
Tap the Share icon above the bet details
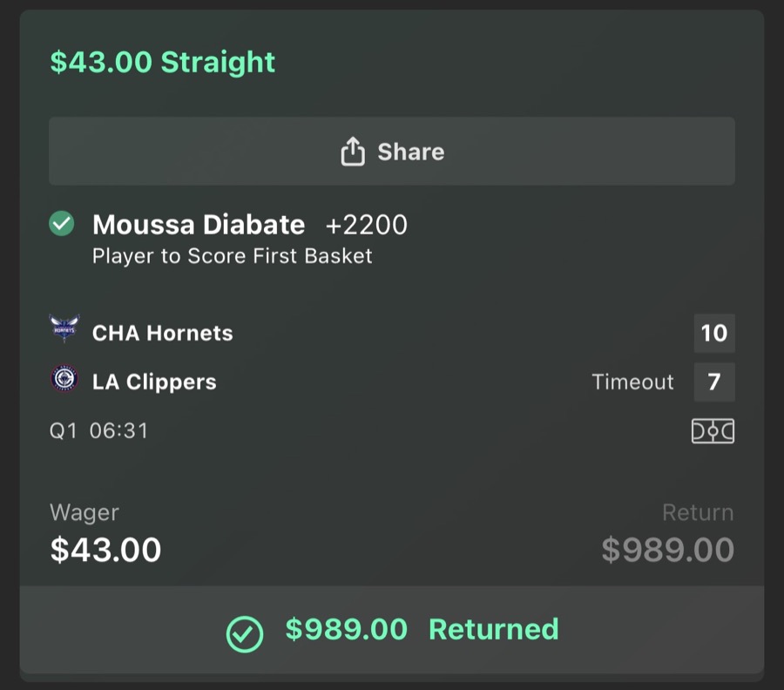pyautogui.click(x=352, y=151)
